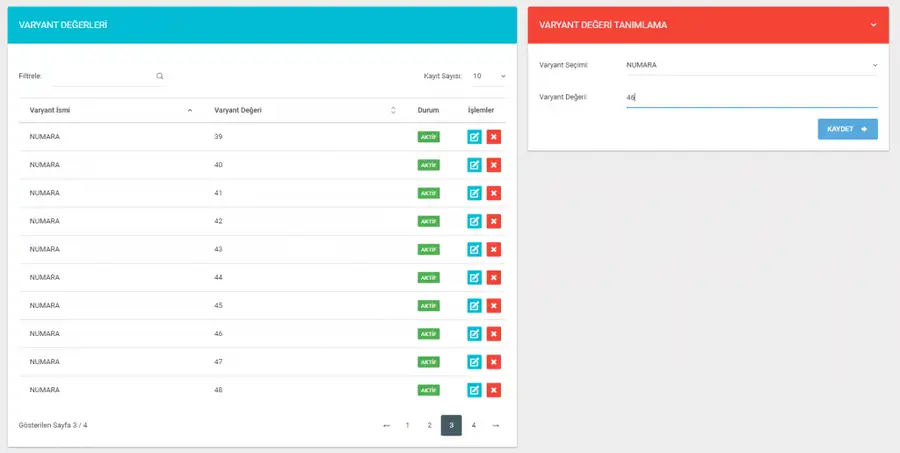Image resolution: width=900 pixels, height=453 pixels.
Task: Sort by Varyant İsmi column arrow
Action: [190, 110]
